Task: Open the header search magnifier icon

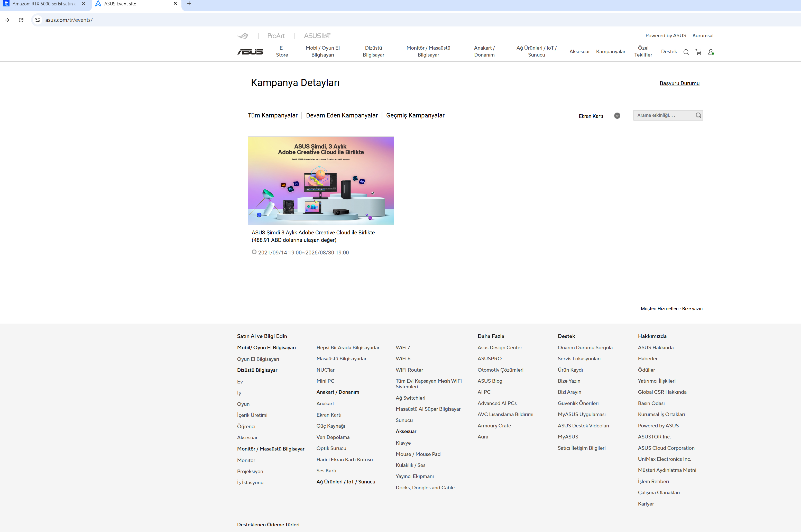Action: click(x=686, y=52)
